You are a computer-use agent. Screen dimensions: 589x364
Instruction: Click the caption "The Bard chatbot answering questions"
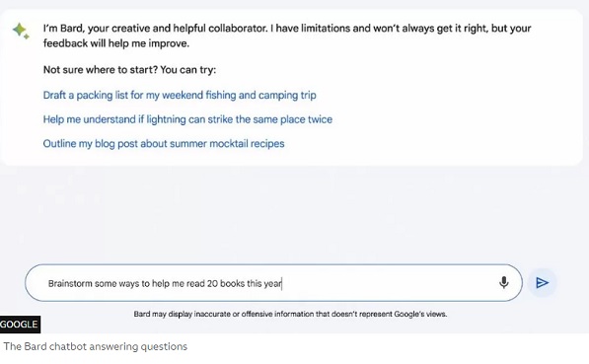[x=96, y=346]
